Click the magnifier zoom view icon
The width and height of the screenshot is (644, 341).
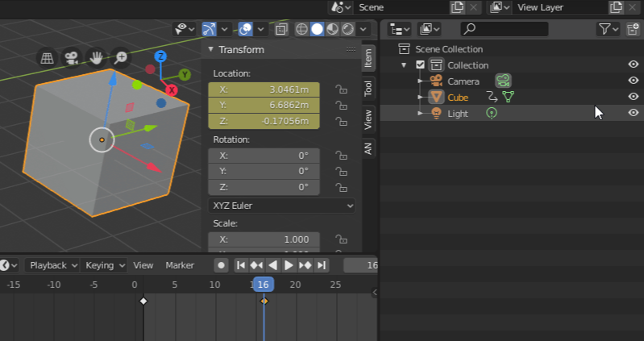coord(120,58)
